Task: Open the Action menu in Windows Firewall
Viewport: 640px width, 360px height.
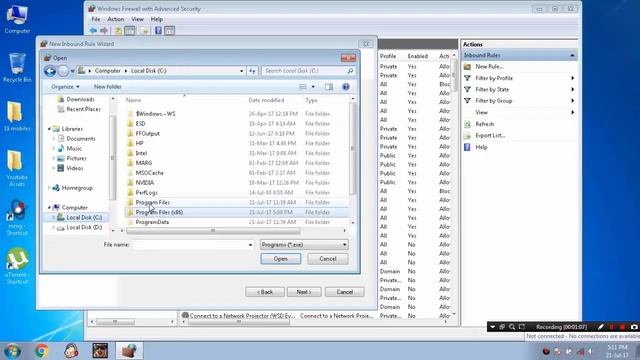Action: coord(116,19)
